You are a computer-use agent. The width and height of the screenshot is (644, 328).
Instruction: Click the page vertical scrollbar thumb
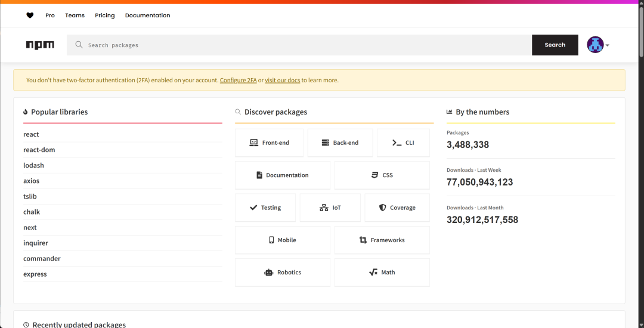pos(641,31)
